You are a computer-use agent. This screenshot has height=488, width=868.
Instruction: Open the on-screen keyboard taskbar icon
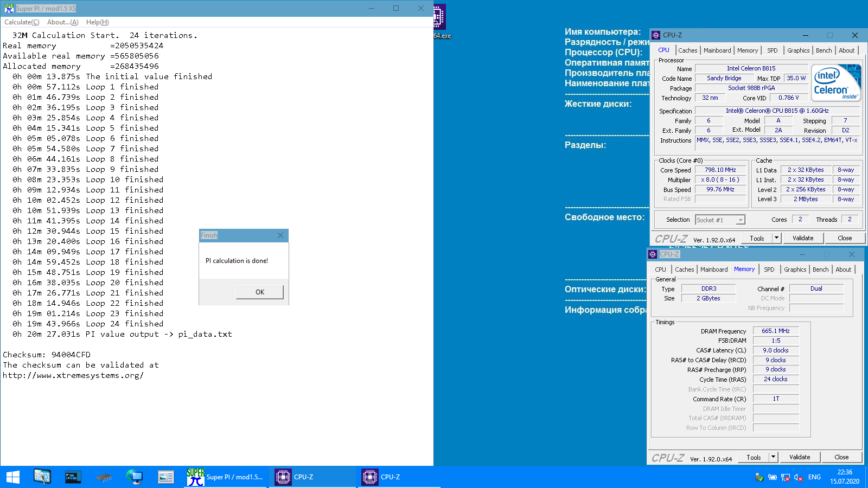tap(42, 477)
